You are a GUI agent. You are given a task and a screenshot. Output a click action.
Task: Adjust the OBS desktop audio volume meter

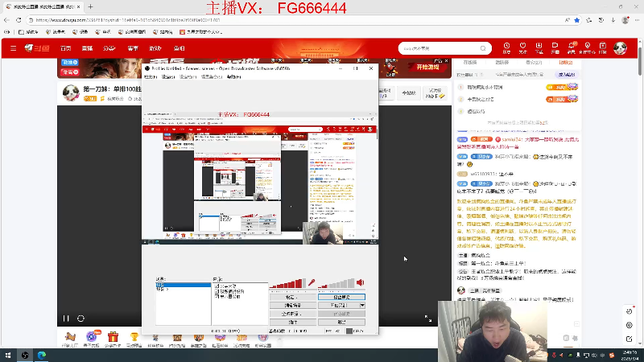(x=336, y=283)
